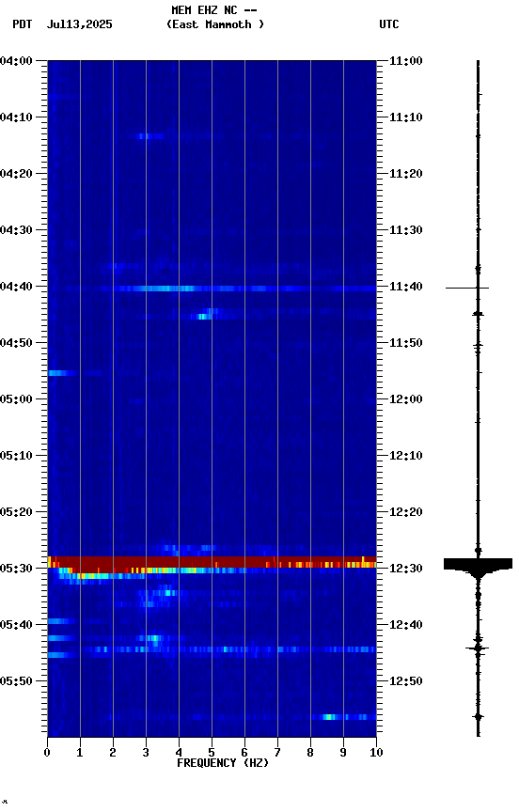Screen dimensions: 519x812
Task: Click the '11:10' UTC time label
Action: (406, 117)
